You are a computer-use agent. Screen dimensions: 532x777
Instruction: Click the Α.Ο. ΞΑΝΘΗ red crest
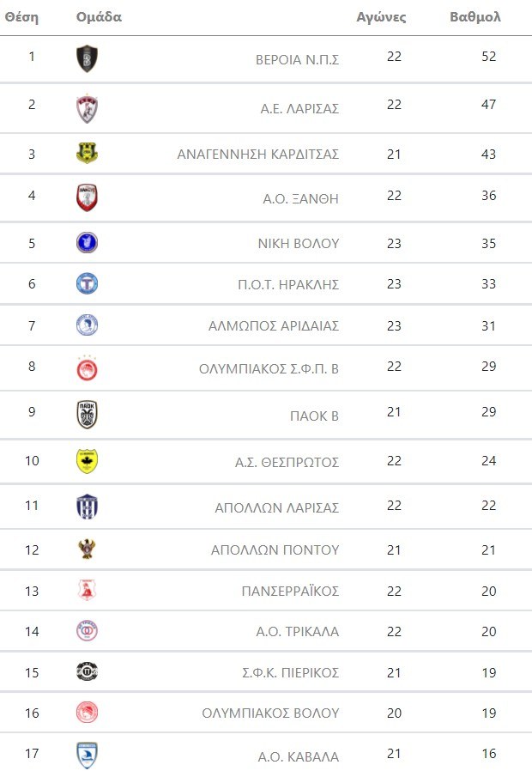pos(87,198)
